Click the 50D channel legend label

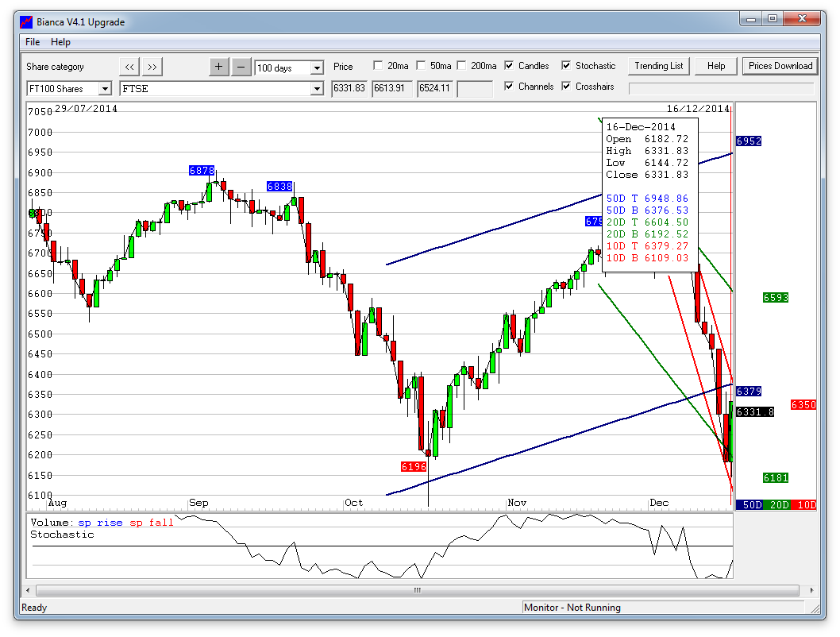749,505
